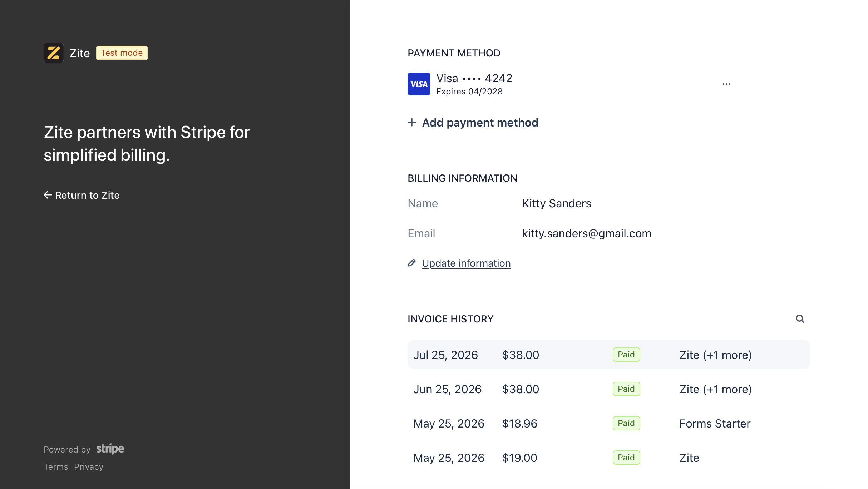Open the Visa card options menu (three dots)
Screen dimensions: 868x489
(x=726, y=84)
